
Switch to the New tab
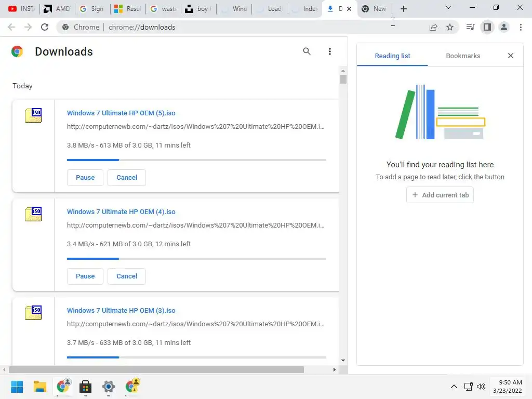(x=374, y=9)
